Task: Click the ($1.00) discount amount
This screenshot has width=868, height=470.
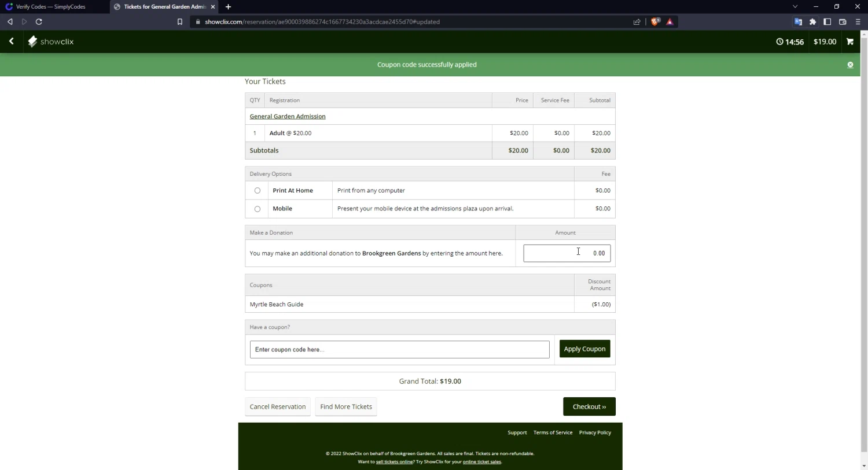Action: (601, 304)
